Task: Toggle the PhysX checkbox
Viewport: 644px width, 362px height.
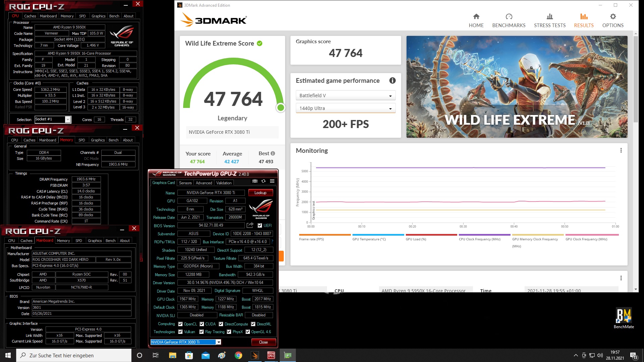Action: 229,331
